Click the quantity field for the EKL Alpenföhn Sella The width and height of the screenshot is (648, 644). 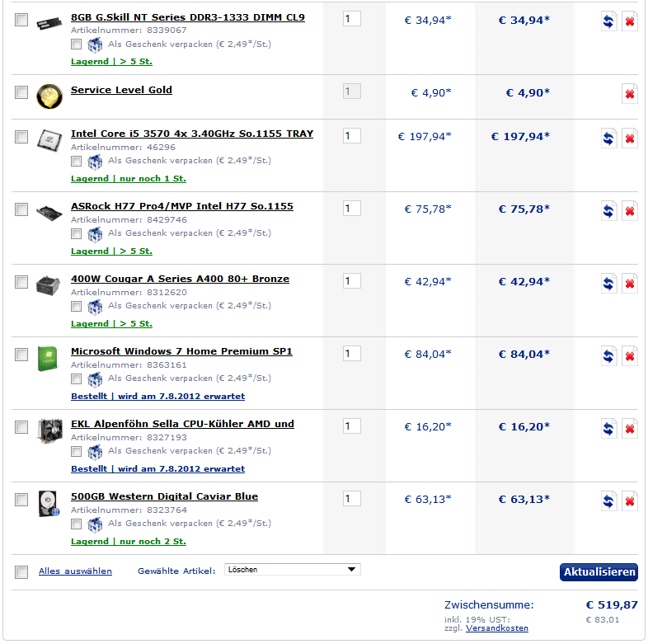pos(352,426)
